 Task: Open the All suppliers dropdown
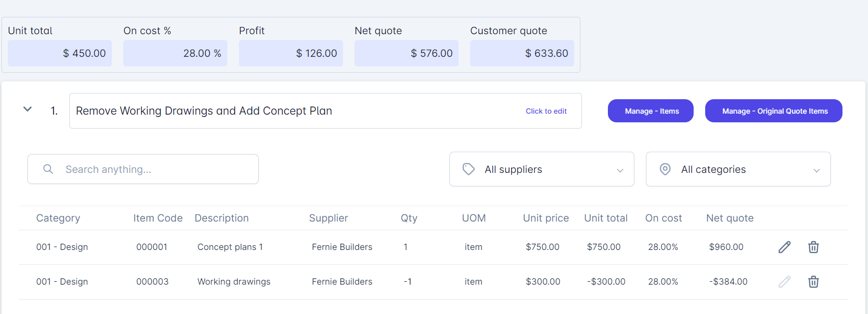point(541,169)
